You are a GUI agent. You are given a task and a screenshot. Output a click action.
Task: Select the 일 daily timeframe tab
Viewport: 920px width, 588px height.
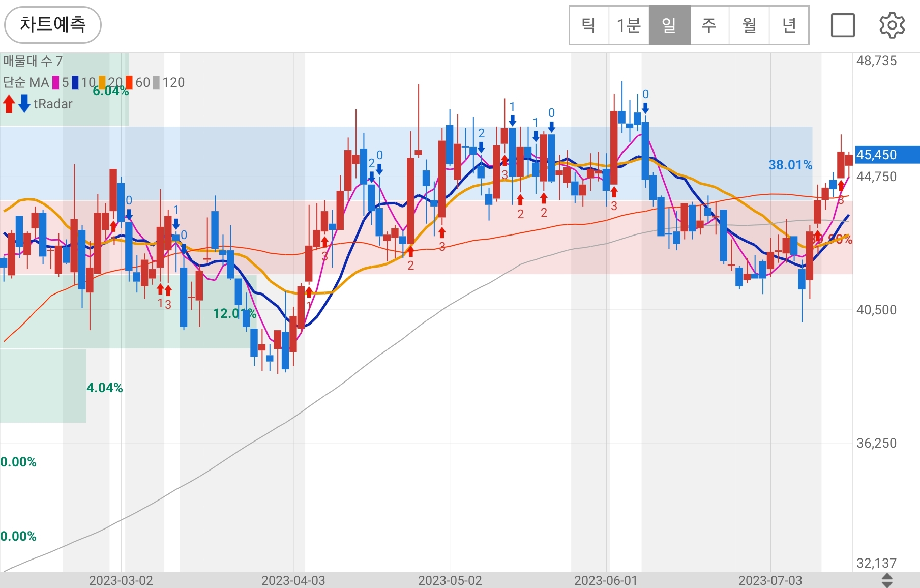tap(669, 25)
